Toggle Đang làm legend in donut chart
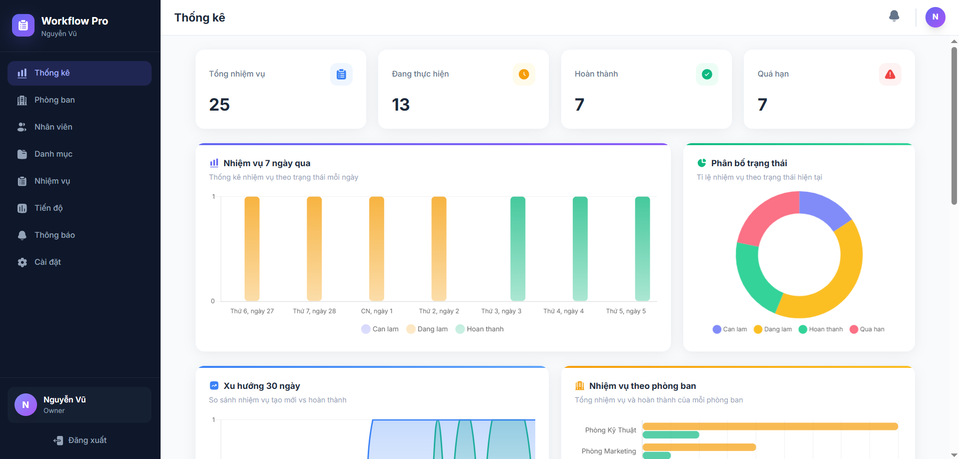 pos(772,329)
